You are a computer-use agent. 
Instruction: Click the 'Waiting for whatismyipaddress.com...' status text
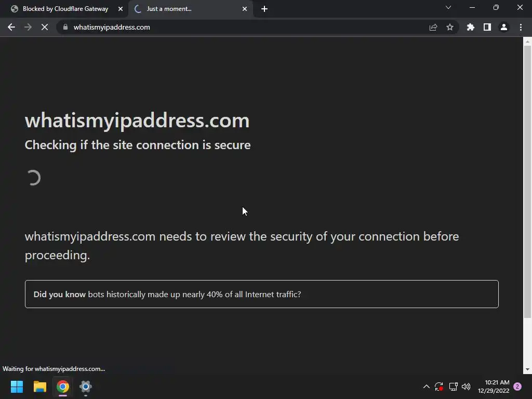pyautogui.click(x=54, y=369)
